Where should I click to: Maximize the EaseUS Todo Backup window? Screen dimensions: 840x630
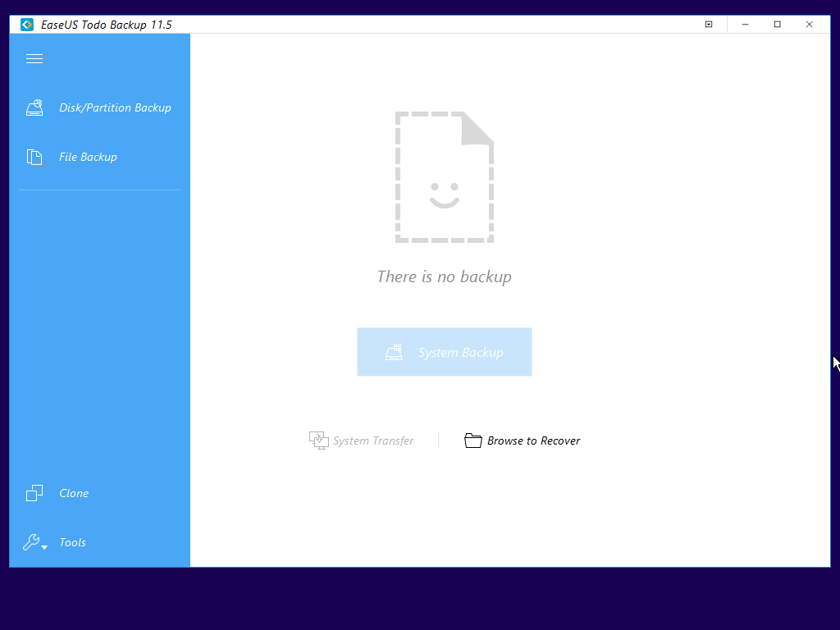click(x=778, y=25)
